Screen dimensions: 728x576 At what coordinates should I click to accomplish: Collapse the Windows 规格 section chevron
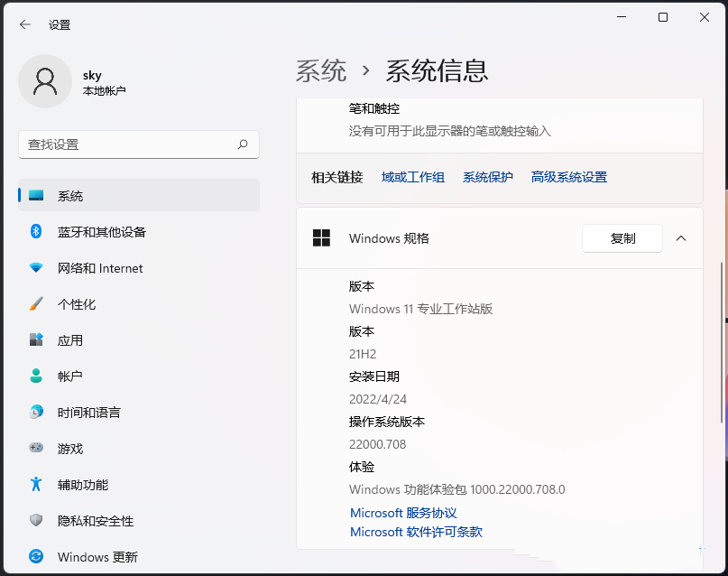[683, 238]
